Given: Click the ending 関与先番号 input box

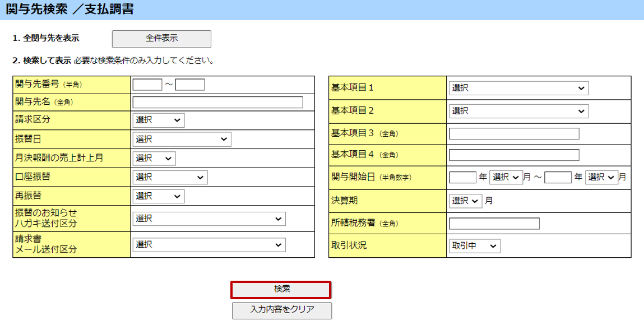Looking at the screenshot, I should point(190,85).
